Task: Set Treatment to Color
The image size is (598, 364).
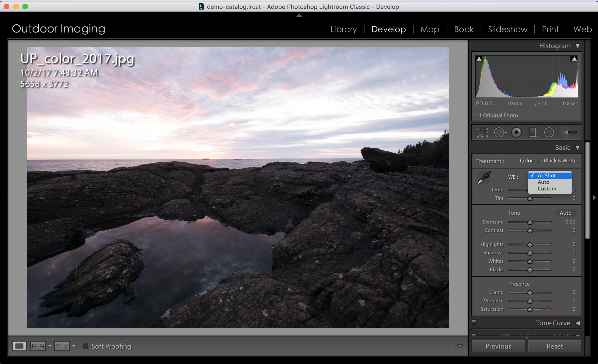Action: [526, 161]
